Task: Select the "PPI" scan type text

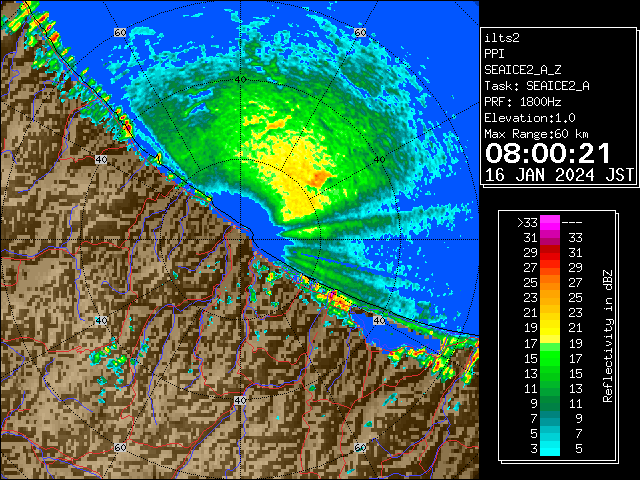Action: click(x=494, y=54)
